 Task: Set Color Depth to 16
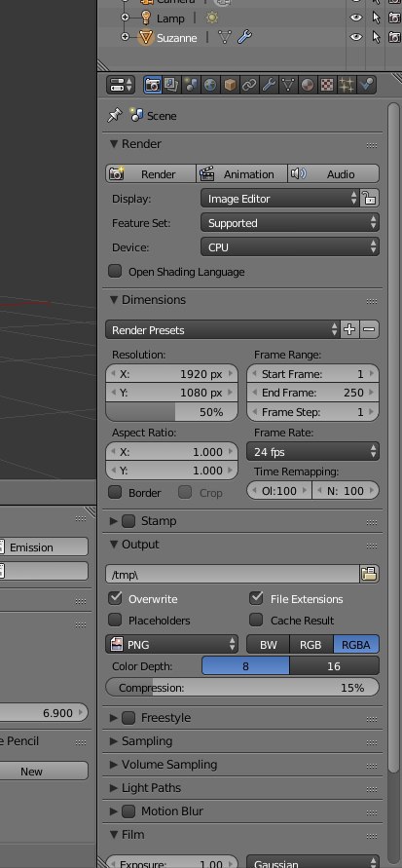click(334, 666)
